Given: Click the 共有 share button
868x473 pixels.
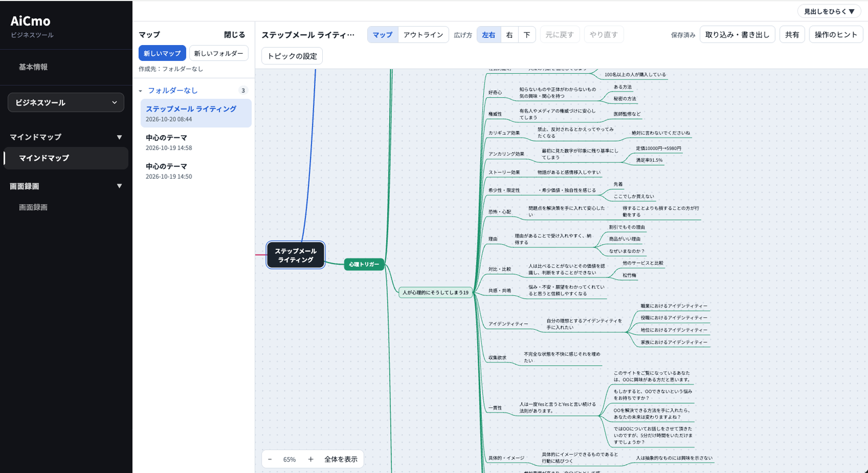Looking at the screenshot, I should [792, 35].
